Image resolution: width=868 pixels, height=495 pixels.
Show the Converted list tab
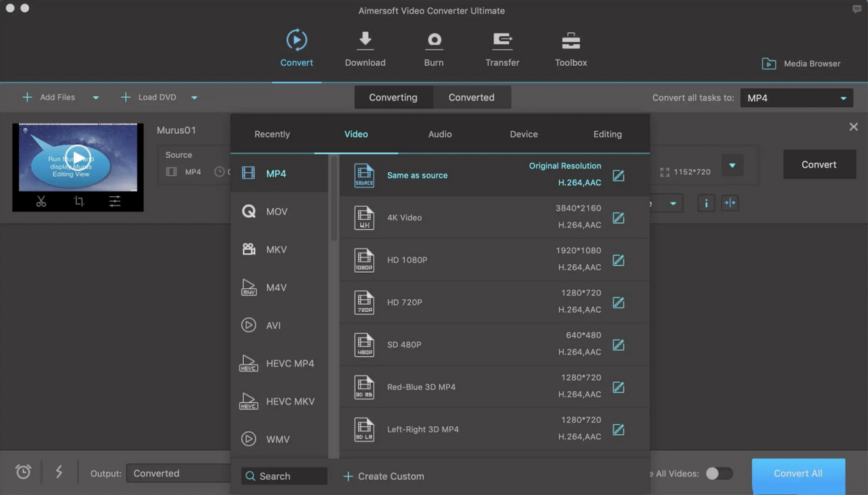click(472, 98)
